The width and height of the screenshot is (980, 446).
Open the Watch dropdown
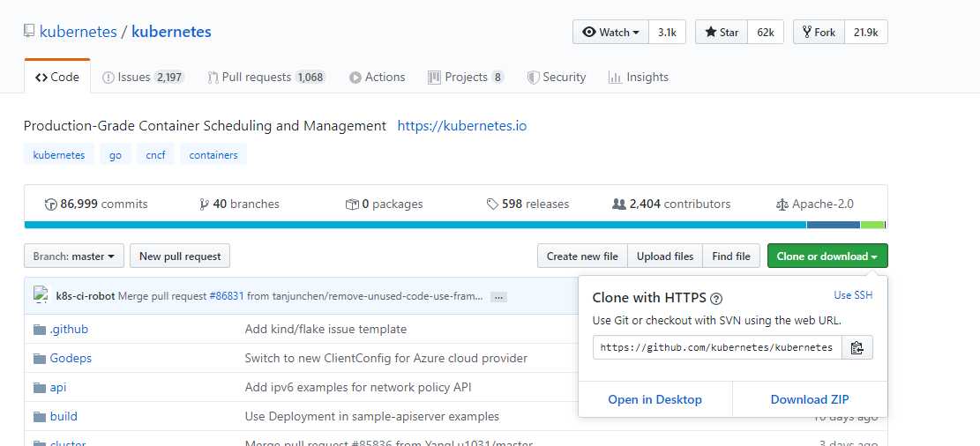pos(610,32)
